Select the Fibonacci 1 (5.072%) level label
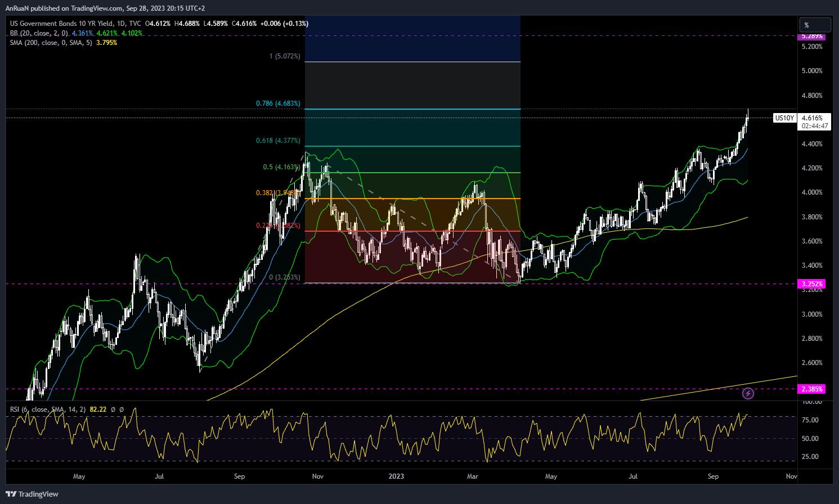This screenshot has width=839, height=504. click(x=285, y=56)
